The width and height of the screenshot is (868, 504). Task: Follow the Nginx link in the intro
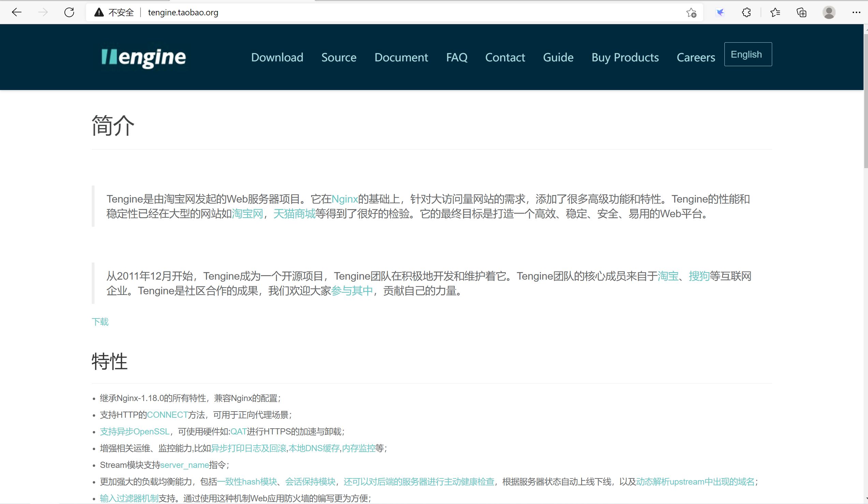344,199
